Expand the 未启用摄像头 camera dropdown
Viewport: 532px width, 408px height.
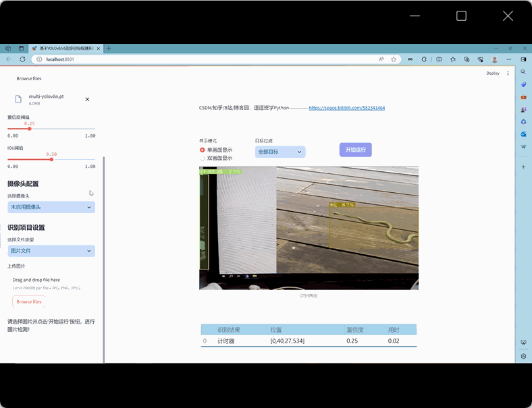pos(51,207)
